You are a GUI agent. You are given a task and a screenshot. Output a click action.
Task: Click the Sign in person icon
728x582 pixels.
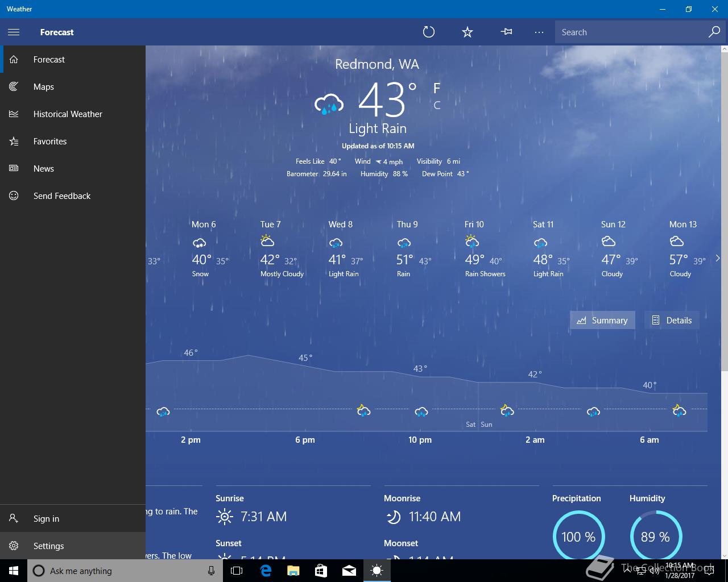coord(14,518)
